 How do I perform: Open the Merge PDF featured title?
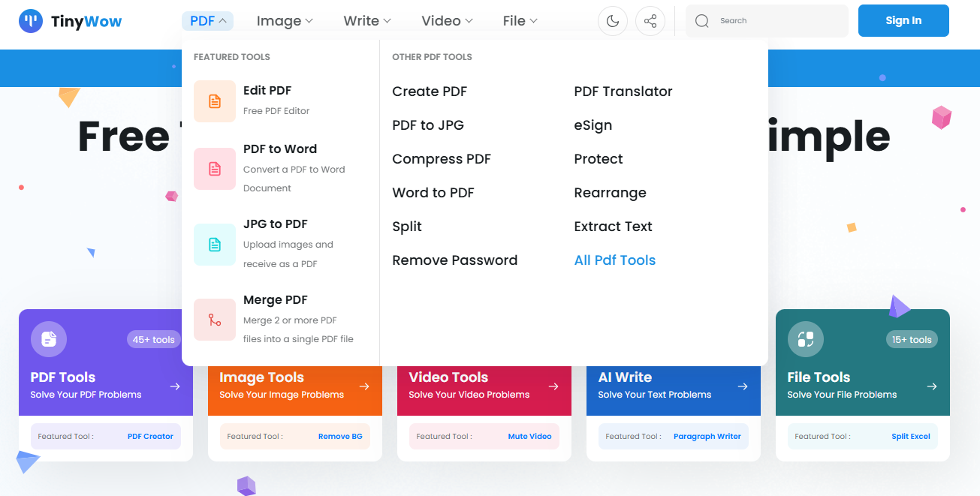click(276, 299)
